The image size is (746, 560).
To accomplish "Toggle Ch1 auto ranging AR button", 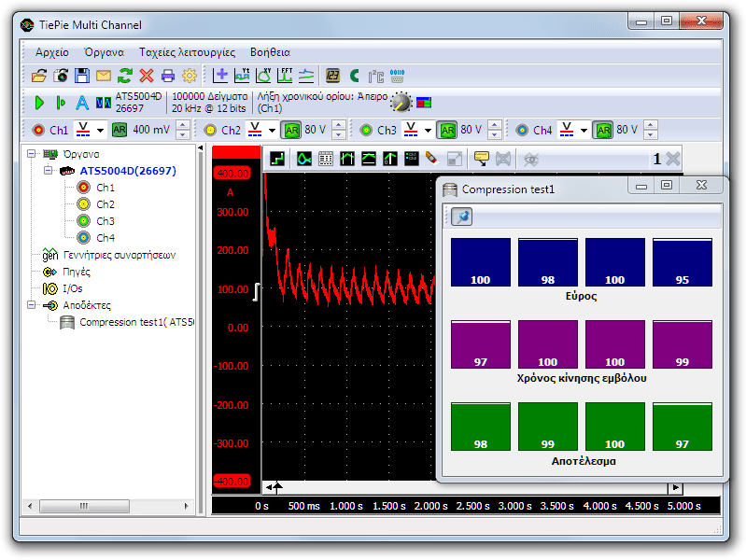I will tap(119, 130).
